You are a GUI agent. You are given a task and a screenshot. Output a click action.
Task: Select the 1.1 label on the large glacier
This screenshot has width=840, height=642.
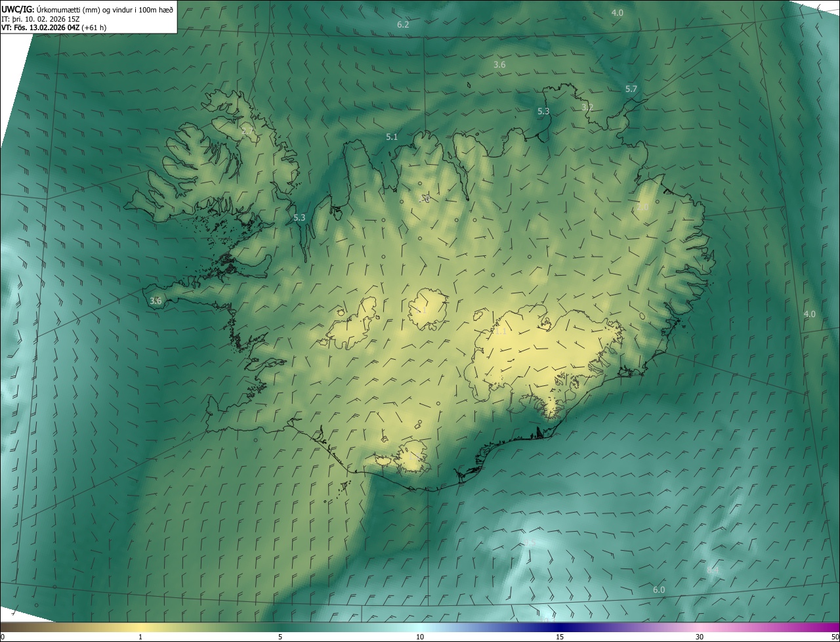click(x=501, y=332)
